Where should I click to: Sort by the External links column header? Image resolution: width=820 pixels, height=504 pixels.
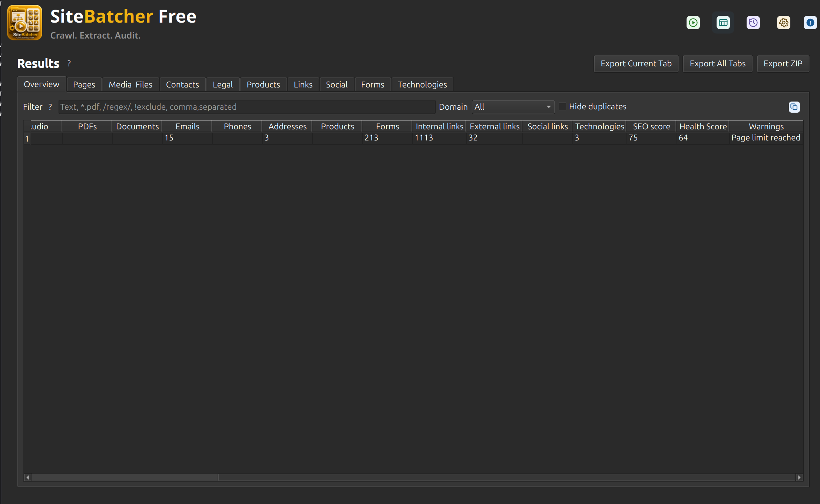tap(495, 126)
